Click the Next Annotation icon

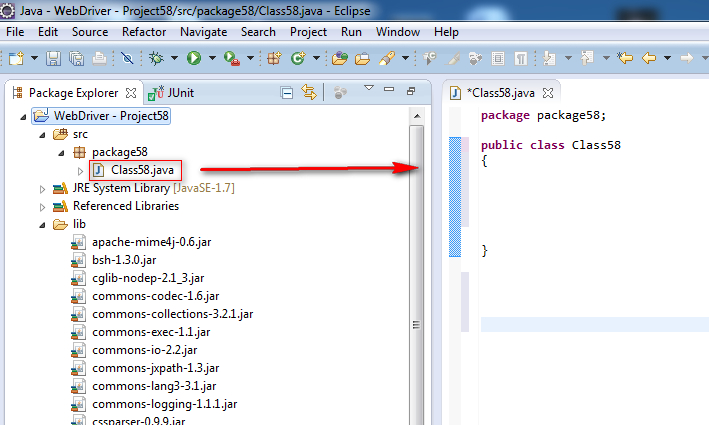(549, 58)
